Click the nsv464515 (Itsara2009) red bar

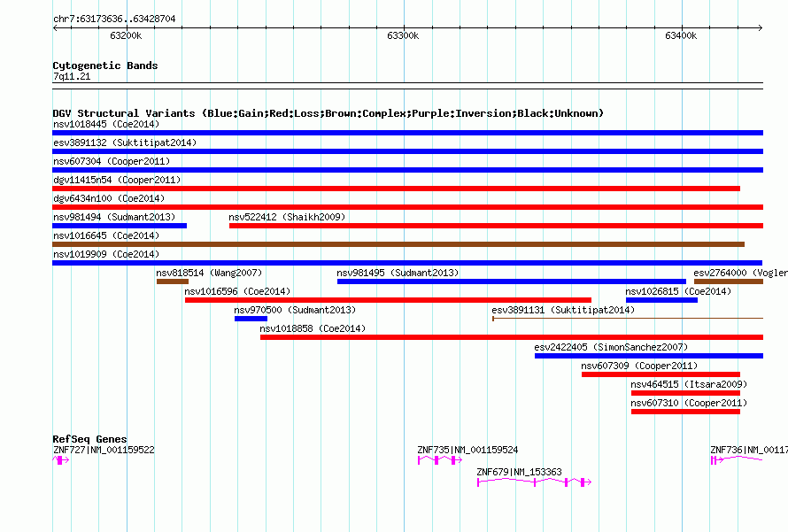tap(685, 393)
